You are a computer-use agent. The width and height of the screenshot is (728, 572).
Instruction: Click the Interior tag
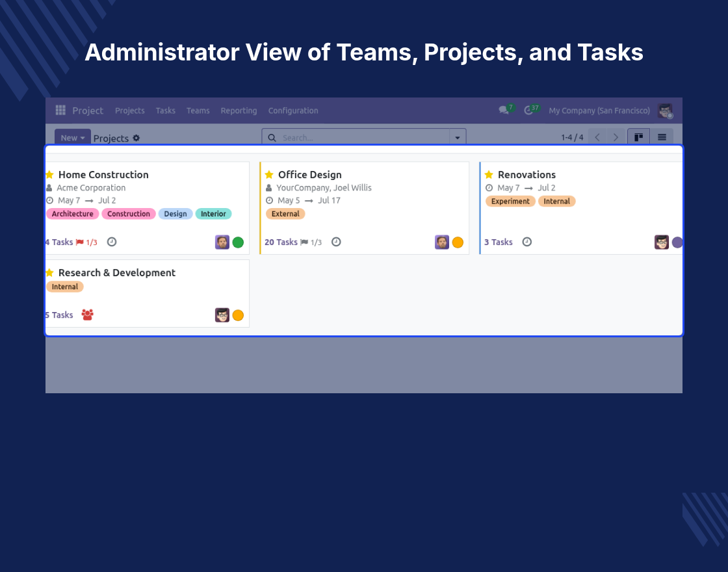(213, 214)
